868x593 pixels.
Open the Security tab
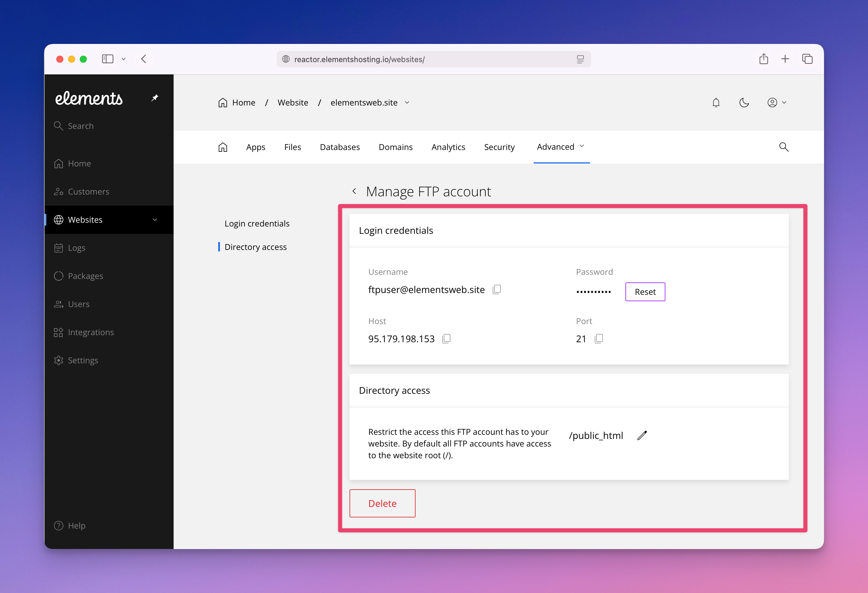point(499,147)
